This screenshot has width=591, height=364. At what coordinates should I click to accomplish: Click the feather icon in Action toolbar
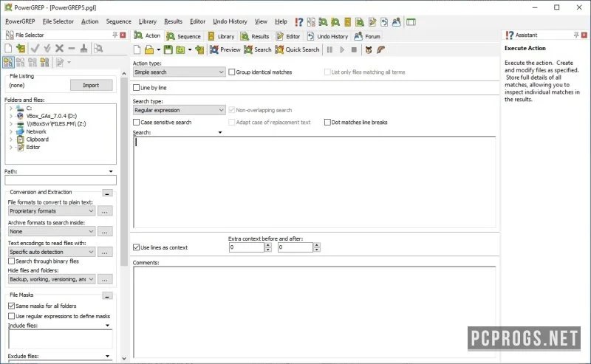point(380,49)
